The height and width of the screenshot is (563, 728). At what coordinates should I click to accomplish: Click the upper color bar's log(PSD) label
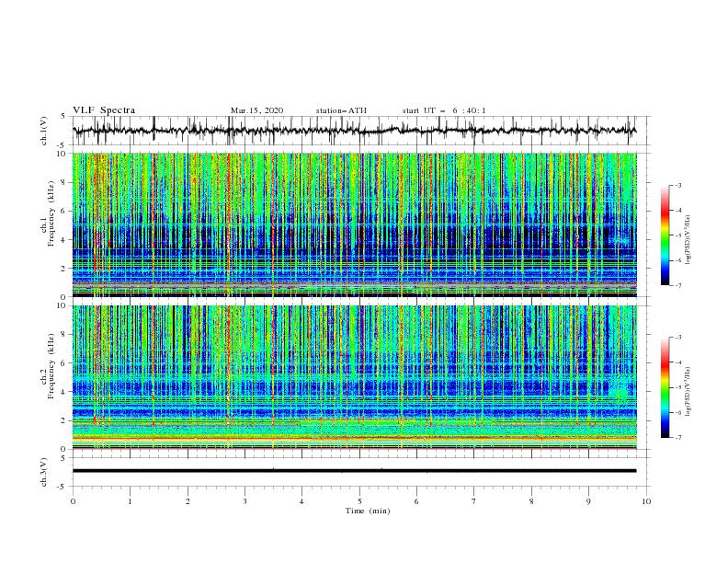coord(688,240)
